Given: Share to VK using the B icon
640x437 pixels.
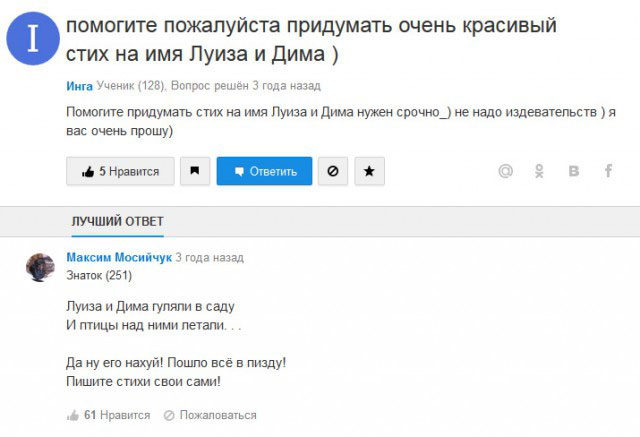Looking at the screenshot, I should tap(573, 171).
